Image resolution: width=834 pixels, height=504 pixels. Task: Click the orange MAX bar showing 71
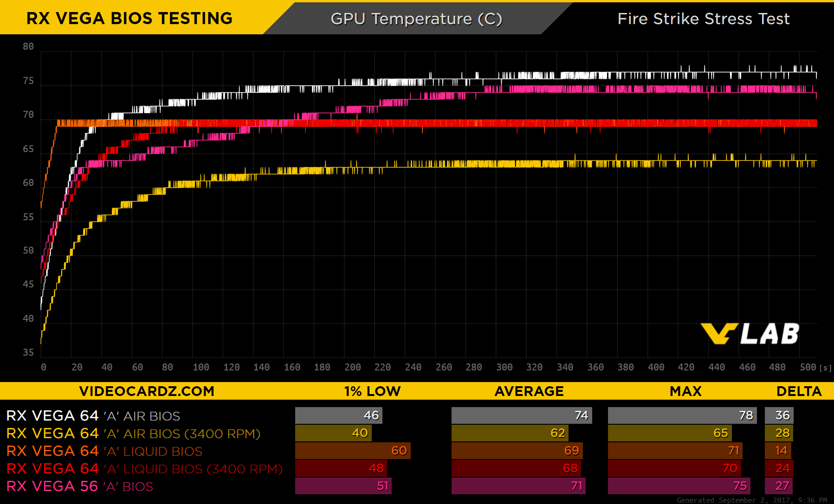(x=675, y=451)
